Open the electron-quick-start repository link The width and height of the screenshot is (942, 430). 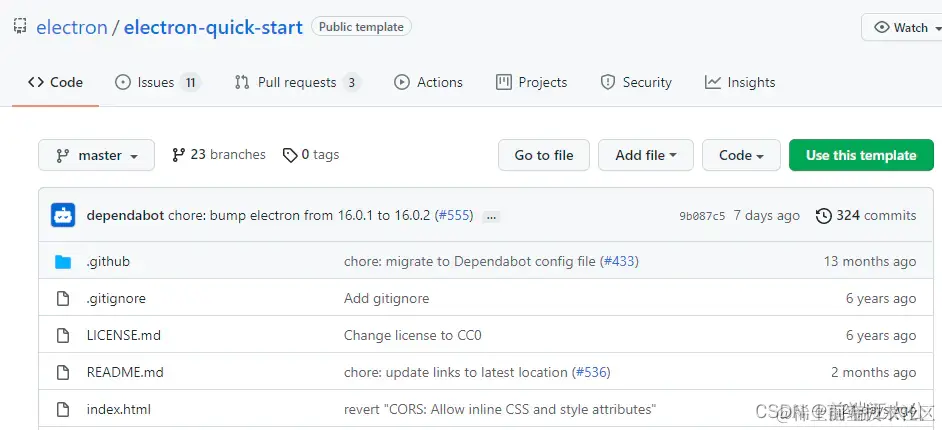213,27
